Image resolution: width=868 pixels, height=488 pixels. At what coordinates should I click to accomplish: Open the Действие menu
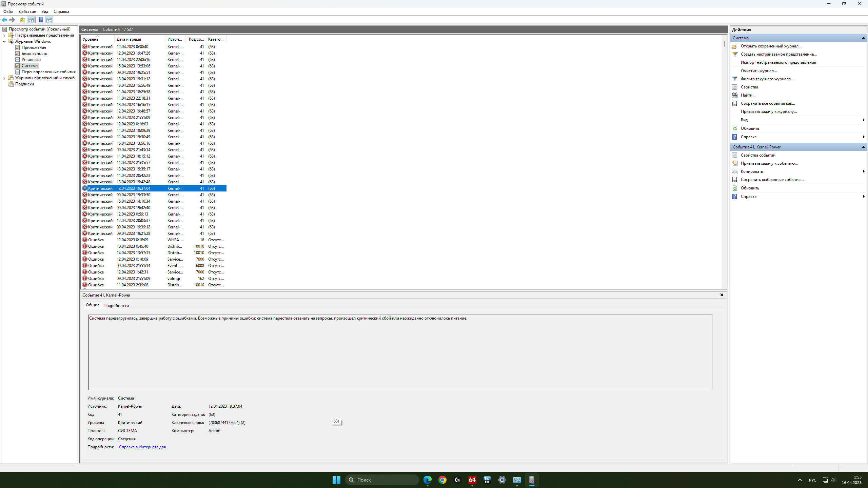[27, 12]
